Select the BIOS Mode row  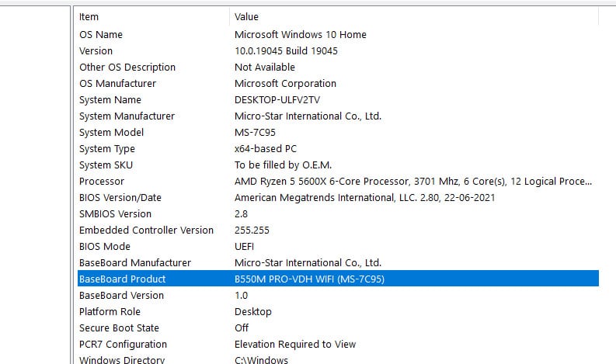click(106, 246)
